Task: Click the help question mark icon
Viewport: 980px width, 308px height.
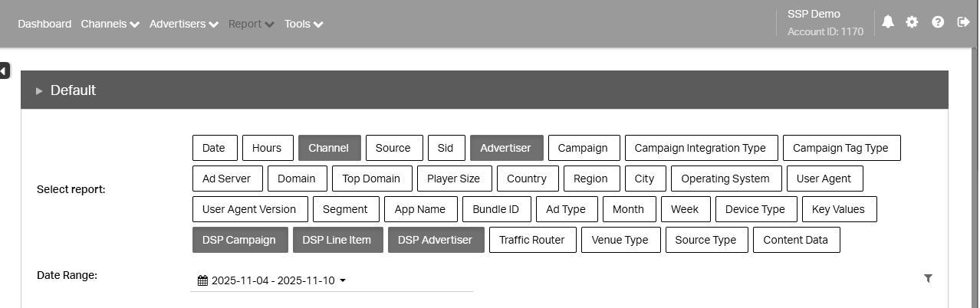Action: pos(938,22)
